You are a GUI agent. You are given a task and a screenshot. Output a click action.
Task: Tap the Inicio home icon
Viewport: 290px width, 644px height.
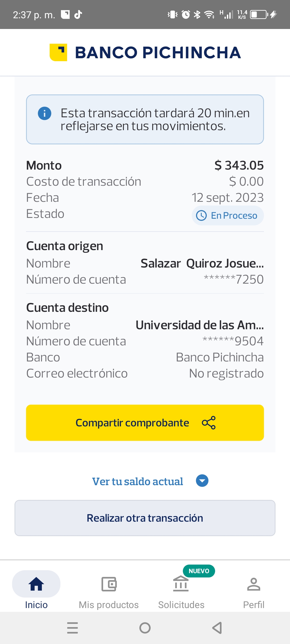pyautogui.click(x=36, y=584)
